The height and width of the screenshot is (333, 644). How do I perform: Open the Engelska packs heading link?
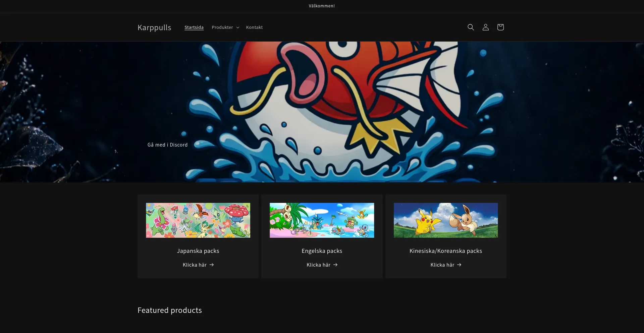[x=322, y=251]
